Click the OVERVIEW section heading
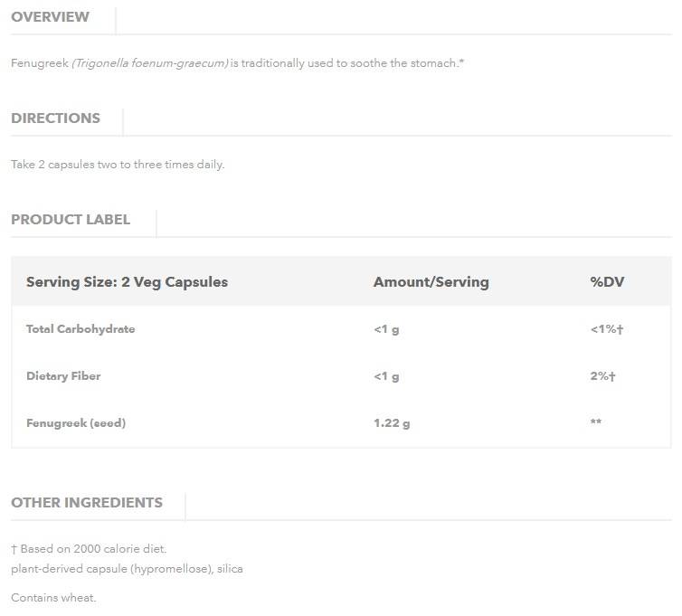The width and height of the screenshot is (682, 616). 51,16
